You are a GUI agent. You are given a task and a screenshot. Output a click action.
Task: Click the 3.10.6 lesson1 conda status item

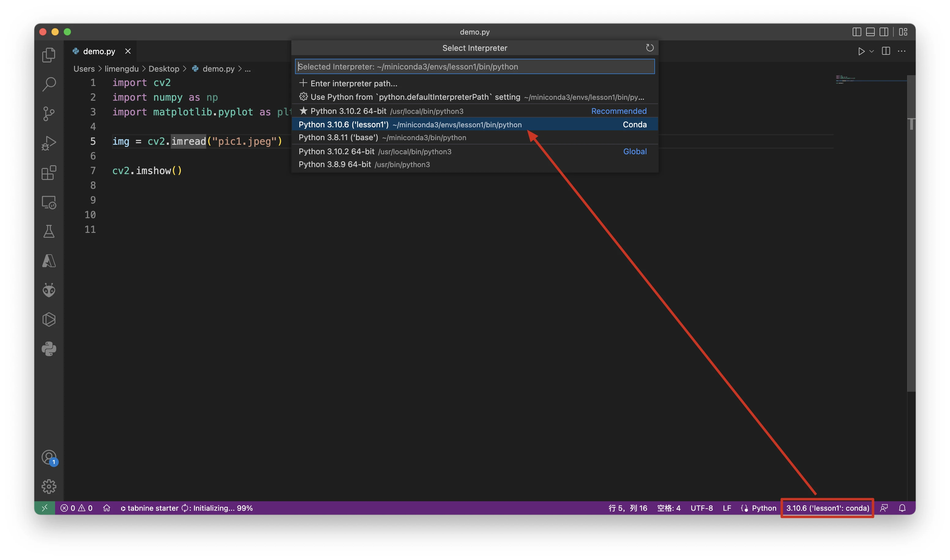pyautogui.click(x=827, y=508)
